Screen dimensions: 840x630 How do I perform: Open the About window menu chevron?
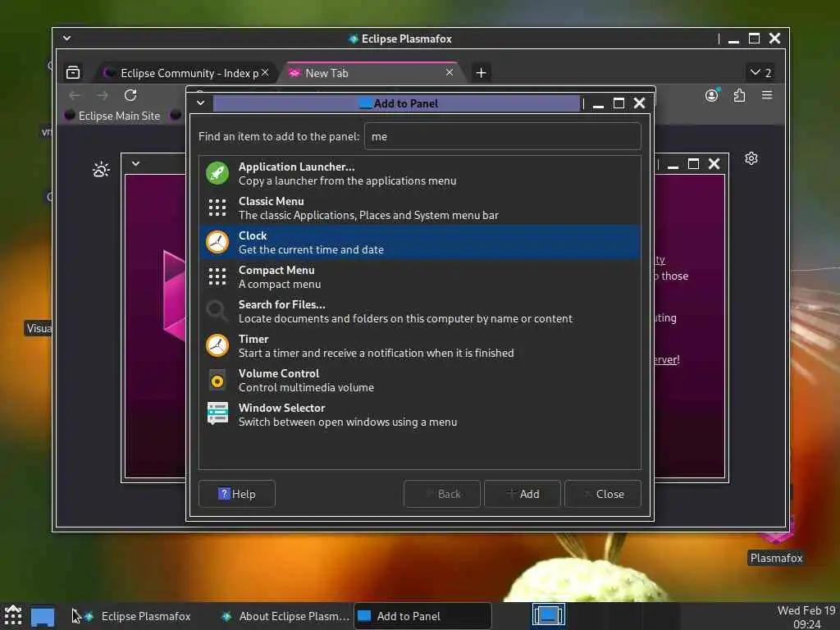point(135,164)
